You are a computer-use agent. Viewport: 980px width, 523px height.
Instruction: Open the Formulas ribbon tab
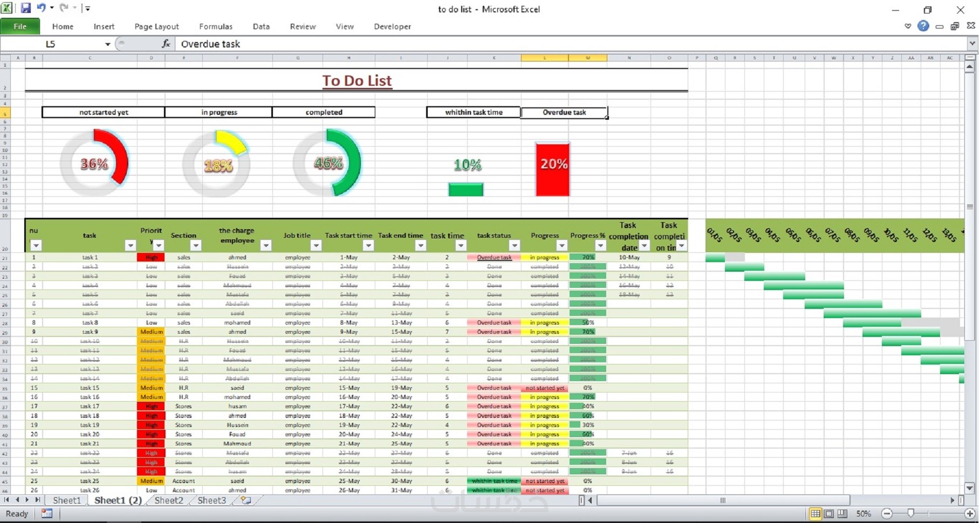[216, 26]
